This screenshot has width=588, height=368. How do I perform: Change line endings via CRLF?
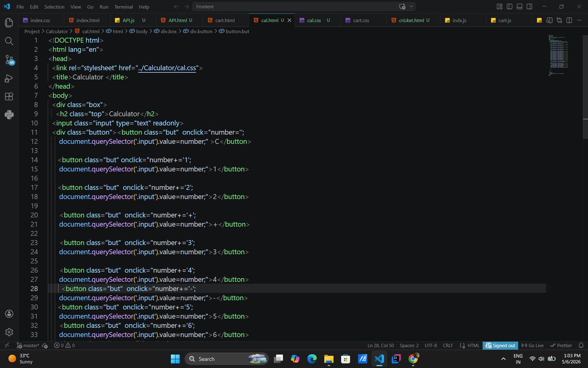[448, 345]
